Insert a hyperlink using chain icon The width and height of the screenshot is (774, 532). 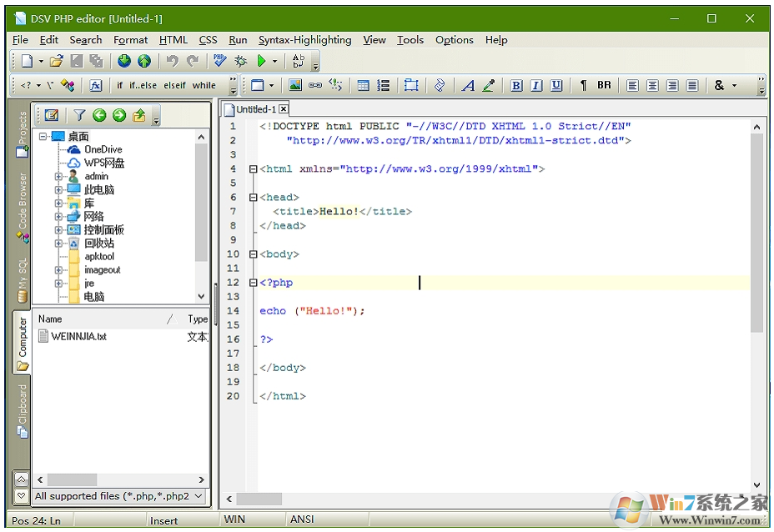coord(316,84)
